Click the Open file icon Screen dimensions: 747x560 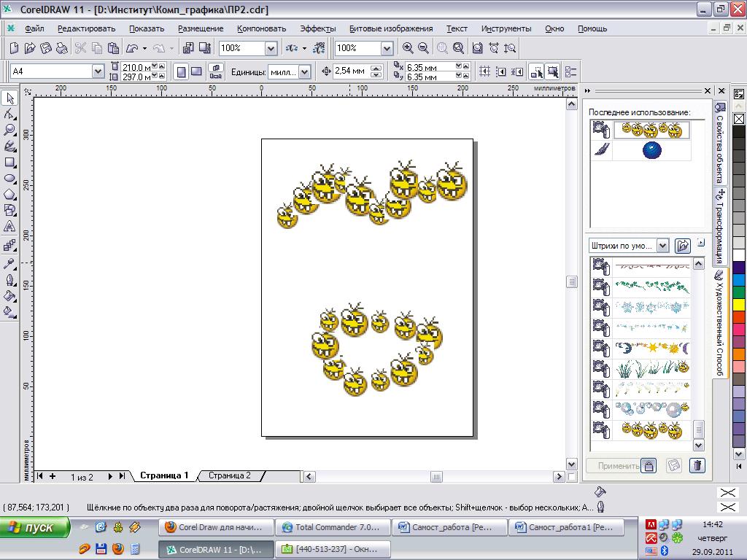coord(30,47)
